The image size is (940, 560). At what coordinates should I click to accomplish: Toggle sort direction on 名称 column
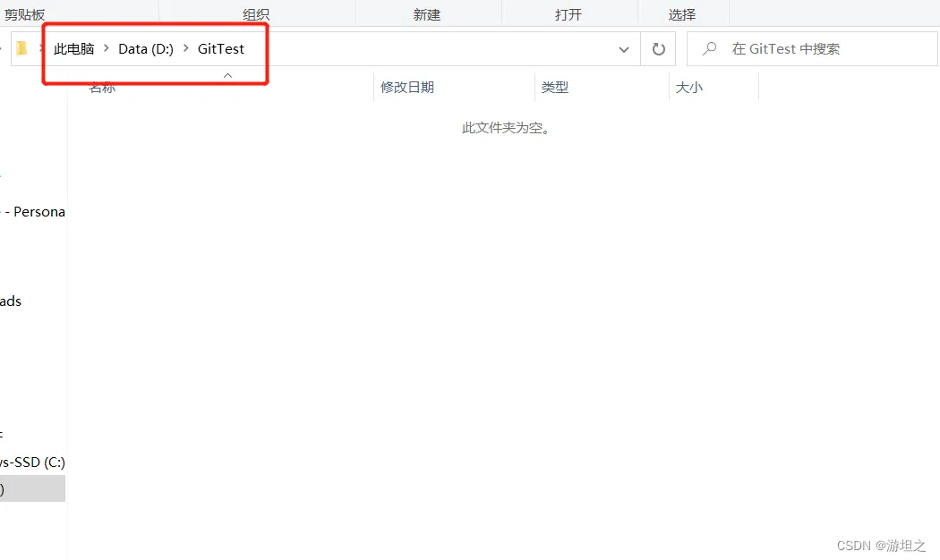point(102,87)
